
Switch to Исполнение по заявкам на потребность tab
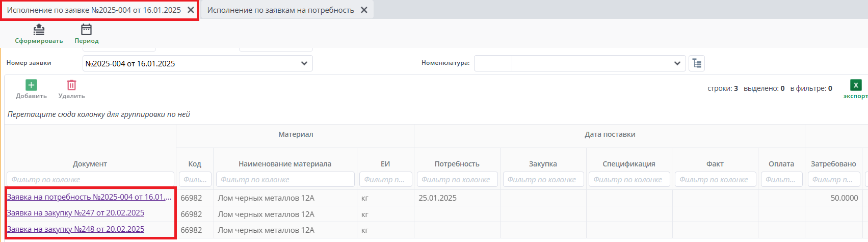click(280, 10)
